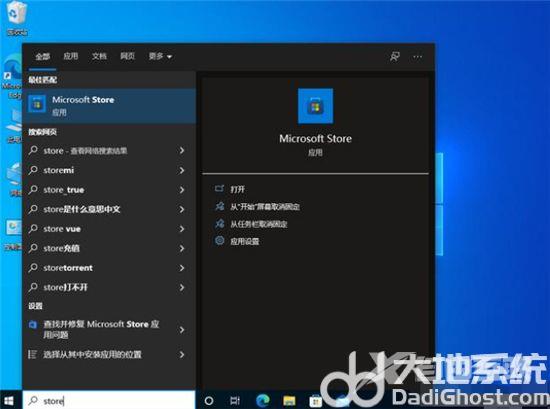Select the 网页 tab
This screenshot has width=550, height=409.
[127, 56]
